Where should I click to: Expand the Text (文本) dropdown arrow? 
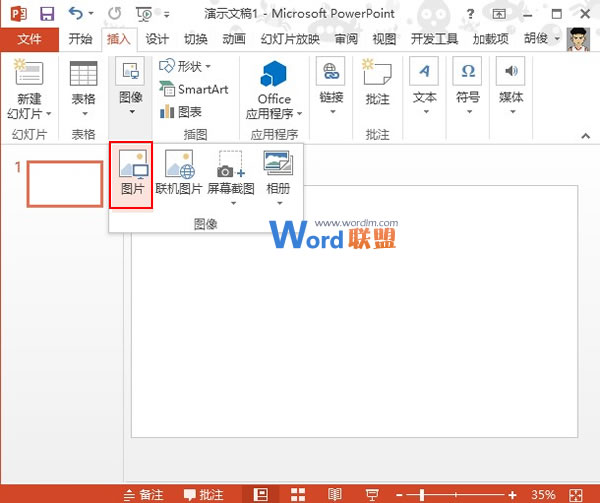click(426, 112)
